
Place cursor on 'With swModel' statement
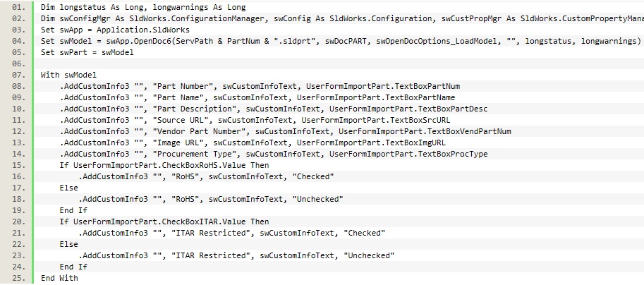tap(68, 75)
